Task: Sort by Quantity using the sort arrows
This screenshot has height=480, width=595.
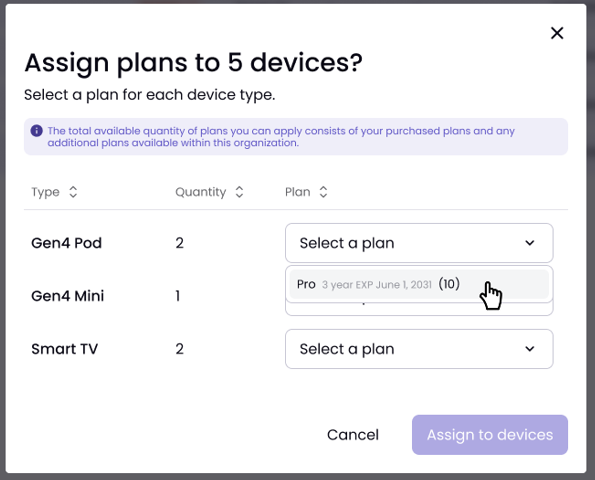Action: [x=239, y=192]
